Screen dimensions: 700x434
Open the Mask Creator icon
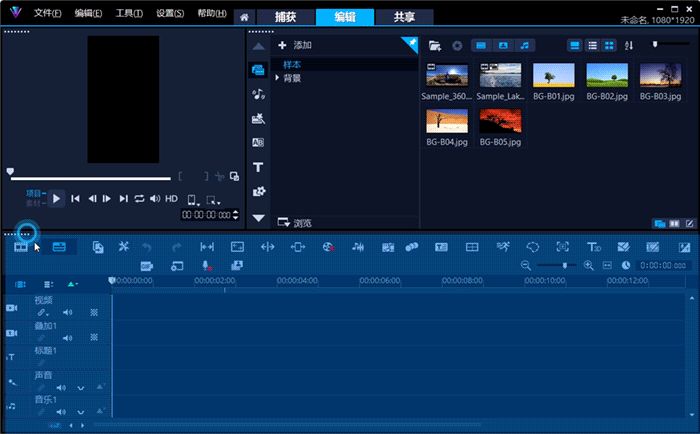(x=533, y=247)
